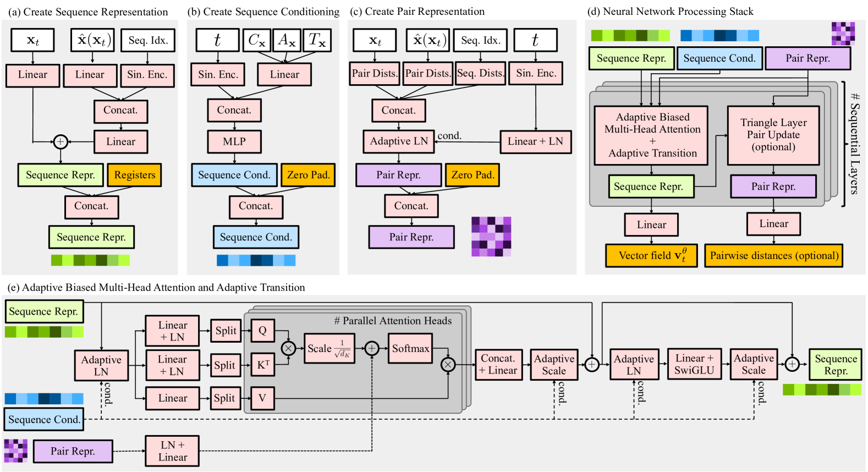
Task: Click the Concat. + Linear block
Action: [x=498, y=364]
